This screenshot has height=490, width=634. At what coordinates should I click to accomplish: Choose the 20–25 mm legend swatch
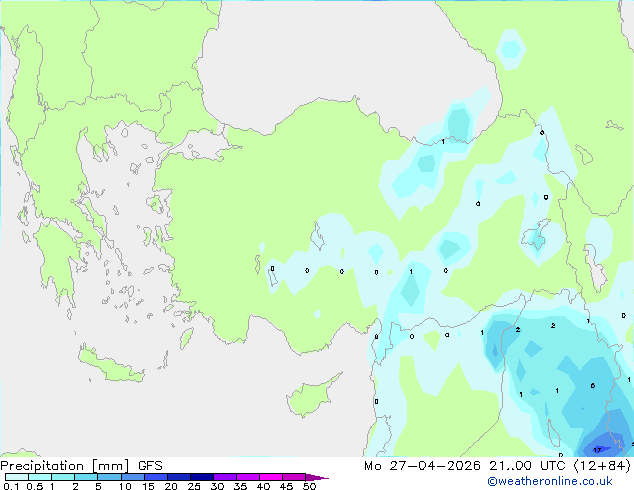178,477
